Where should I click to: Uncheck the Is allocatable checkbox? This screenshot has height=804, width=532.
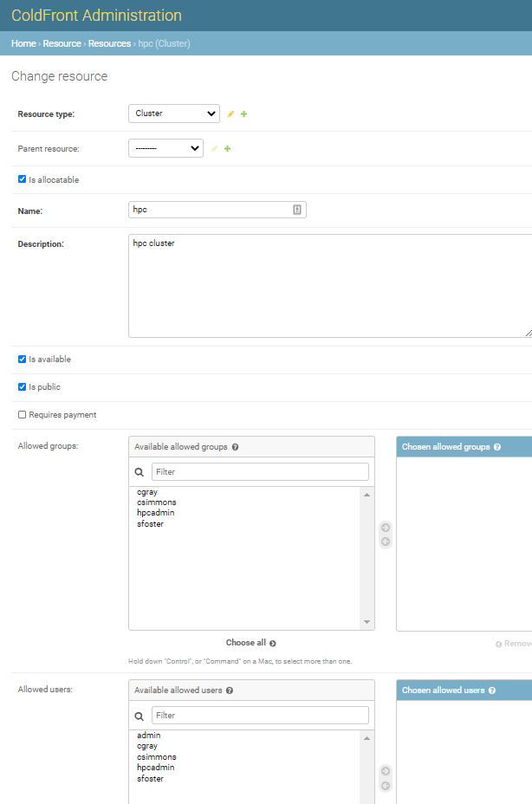tap(22, 179)
